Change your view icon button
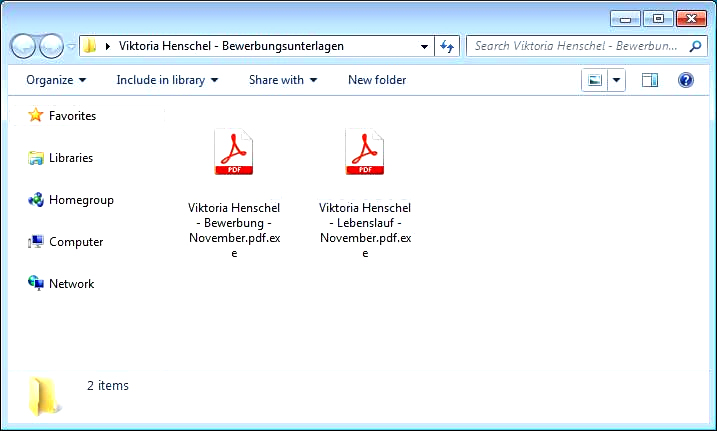 (594, 80)
